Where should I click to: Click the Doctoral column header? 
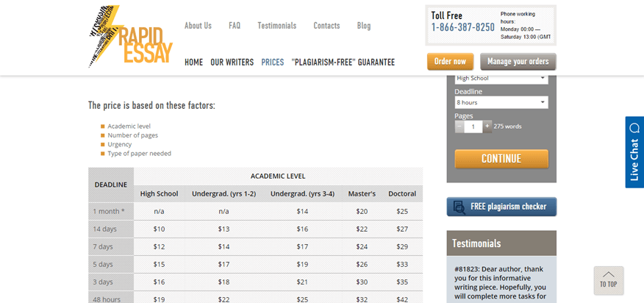point(403,193)
